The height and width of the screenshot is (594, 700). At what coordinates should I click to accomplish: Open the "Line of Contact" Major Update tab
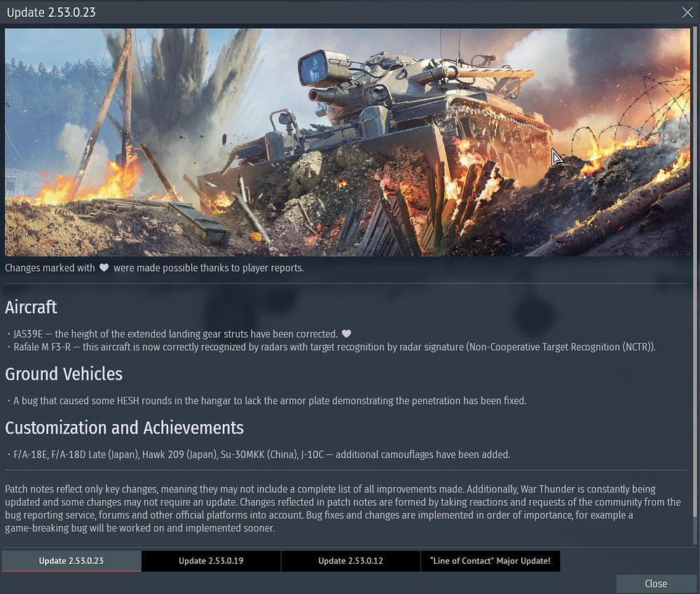490,560
